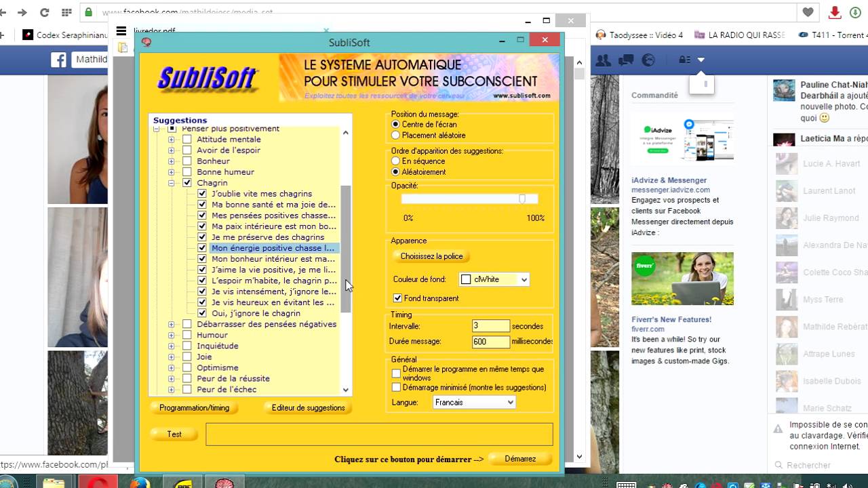Click the white color swatch in Couleur de fond
The height and width of the screenshot is (488, 868).
tap(466, 279)
